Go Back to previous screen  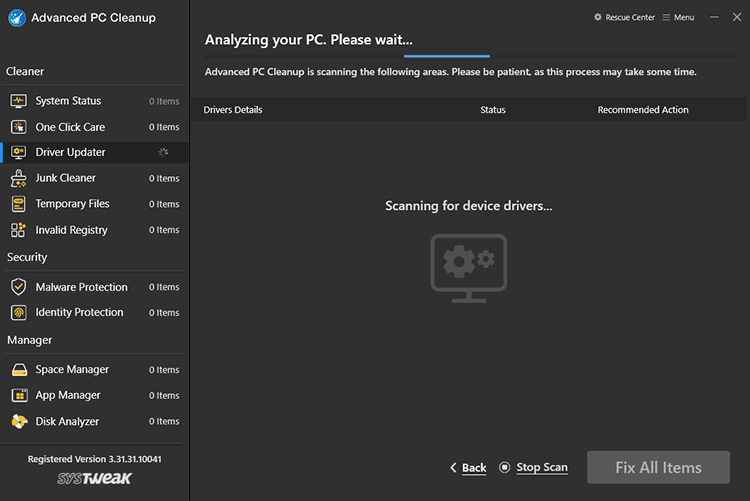468,467
